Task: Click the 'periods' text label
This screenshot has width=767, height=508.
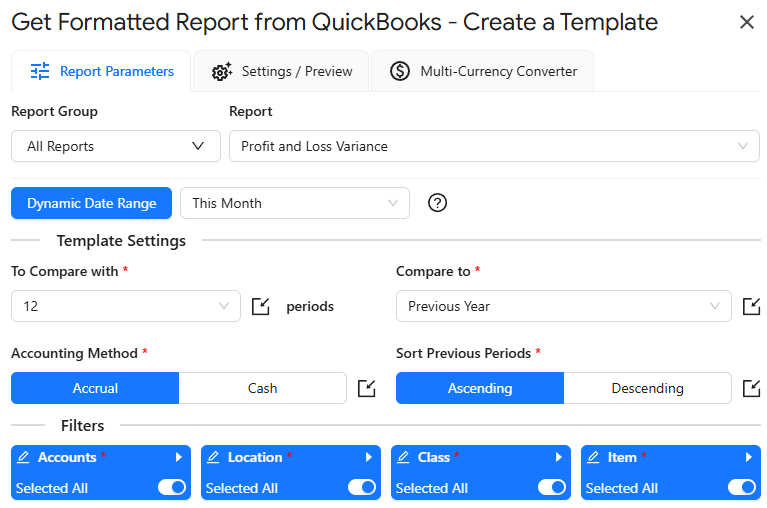Action: [310, 307]
